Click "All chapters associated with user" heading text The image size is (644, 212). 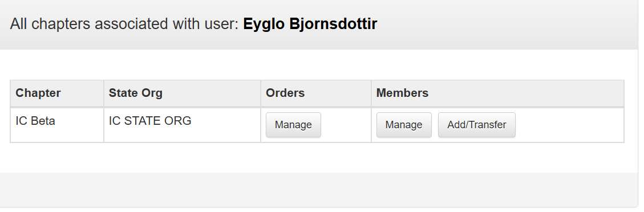click(124, 24)
